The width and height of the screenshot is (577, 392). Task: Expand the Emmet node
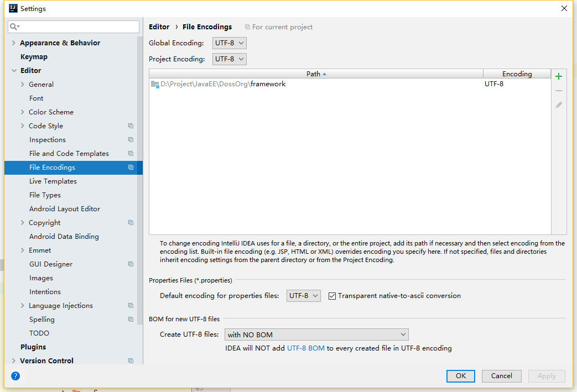pyautogui.click(x=23, y=250)
